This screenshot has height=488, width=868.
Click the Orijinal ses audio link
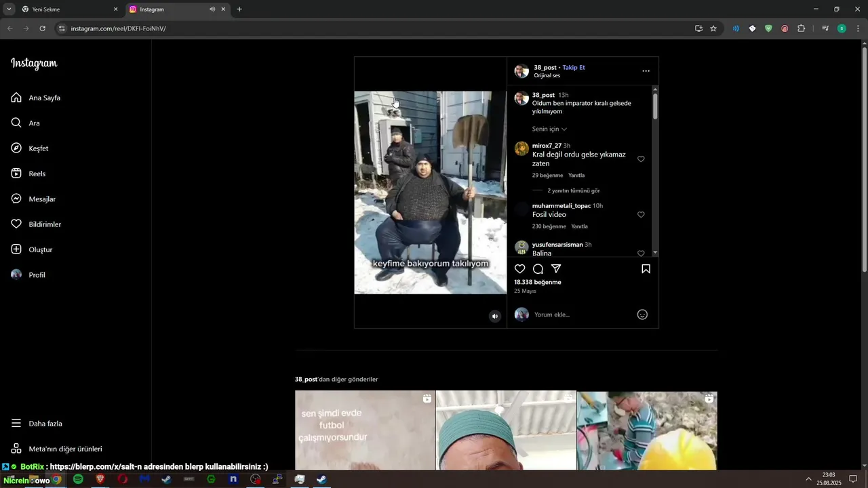coord(547,76)
